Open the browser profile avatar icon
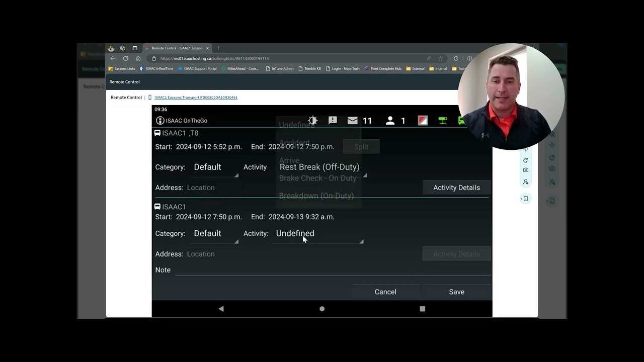The height and width of the screenshot is (362, 644). pyautogui.click(x=111, y=48)
